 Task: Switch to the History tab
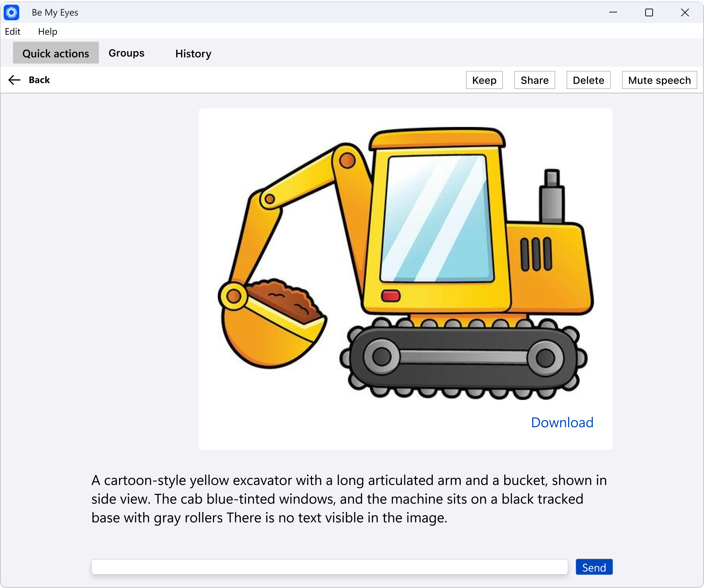193,54
